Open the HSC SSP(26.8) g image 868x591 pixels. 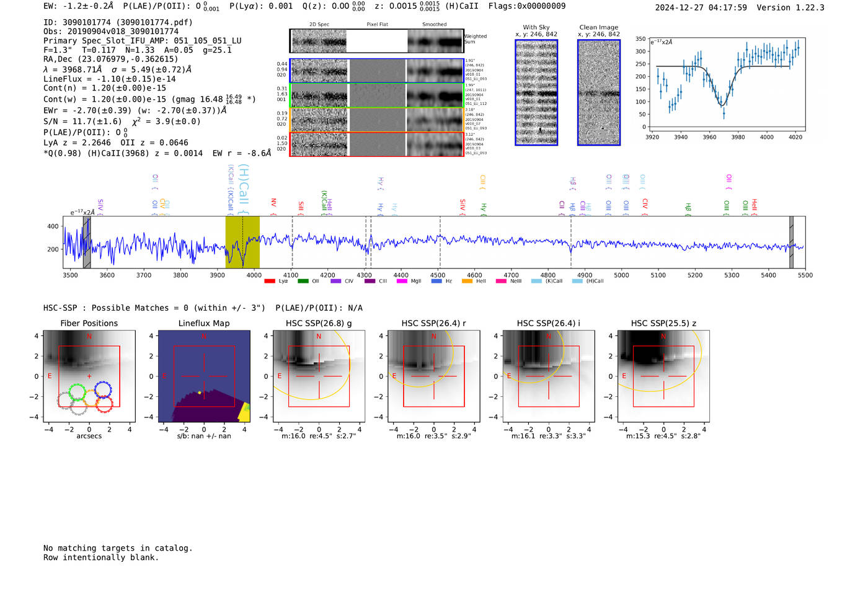tap(319, 376)
